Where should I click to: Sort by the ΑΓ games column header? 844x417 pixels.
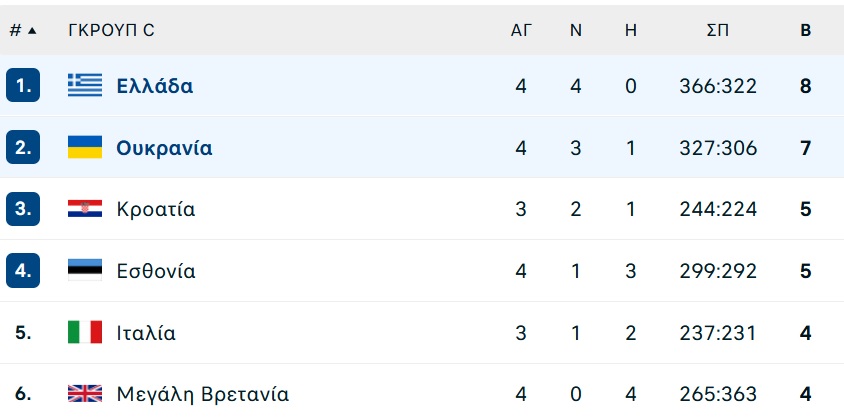click(x=521, y=31)
